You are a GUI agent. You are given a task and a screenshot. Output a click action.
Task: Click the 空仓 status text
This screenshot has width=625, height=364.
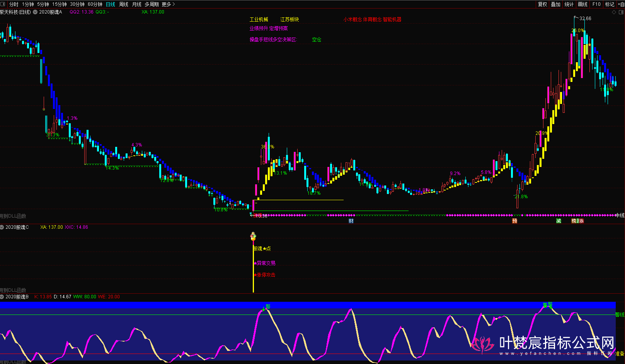point(317,39)
